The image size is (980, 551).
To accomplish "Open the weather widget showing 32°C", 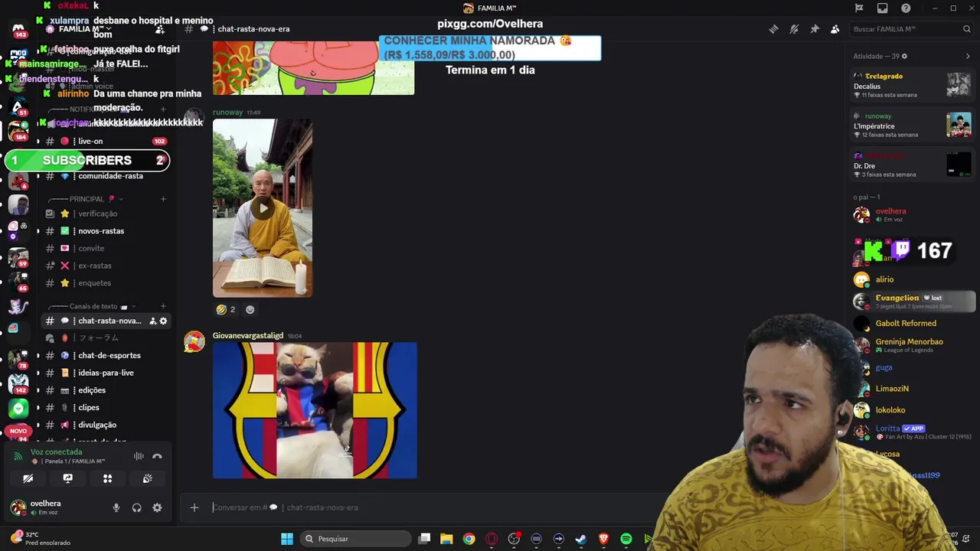I will [x=40, y=539].
